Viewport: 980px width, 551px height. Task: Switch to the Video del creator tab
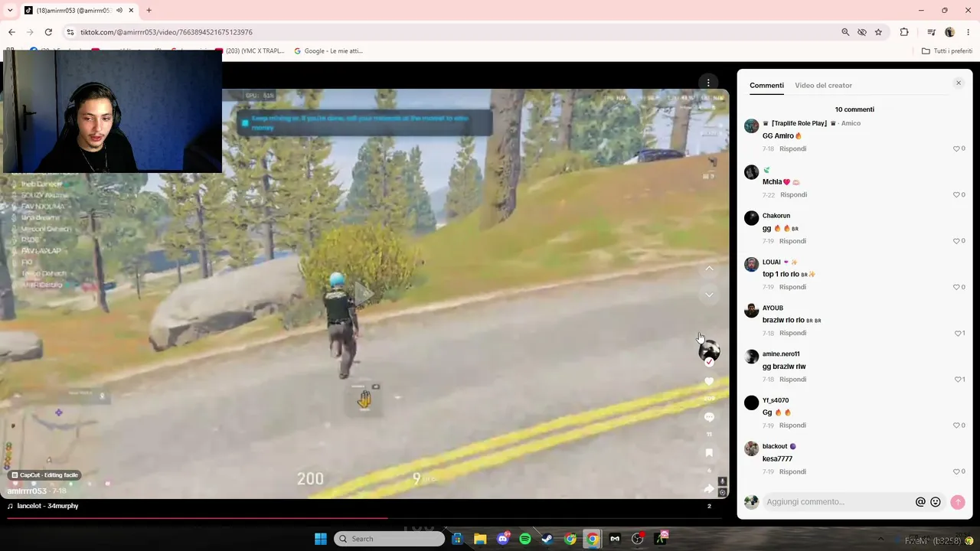point(823,86)
